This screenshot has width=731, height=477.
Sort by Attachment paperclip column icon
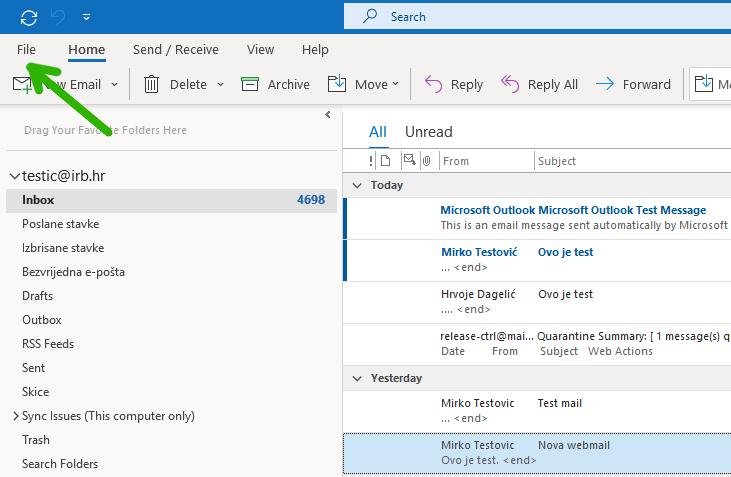click(x=427, y=161)
